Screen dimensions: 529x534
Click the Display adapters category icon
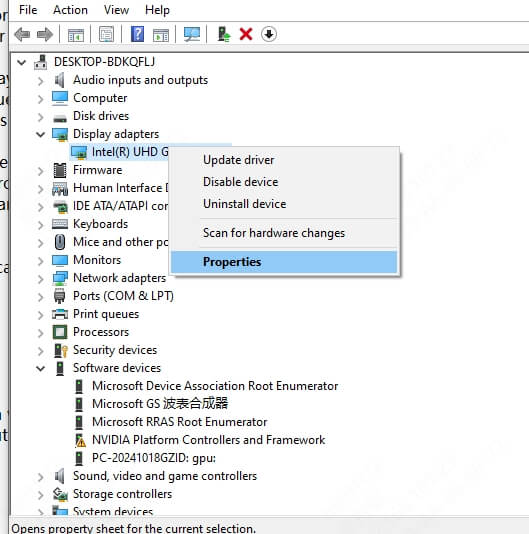click(60, 134)
